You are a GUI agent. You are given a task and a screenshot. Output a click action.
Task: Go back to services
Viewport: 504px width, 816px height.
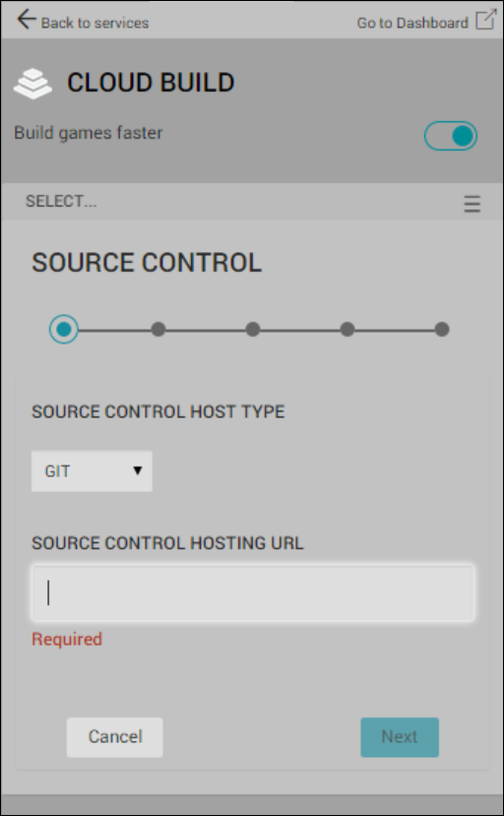[94, 23]
